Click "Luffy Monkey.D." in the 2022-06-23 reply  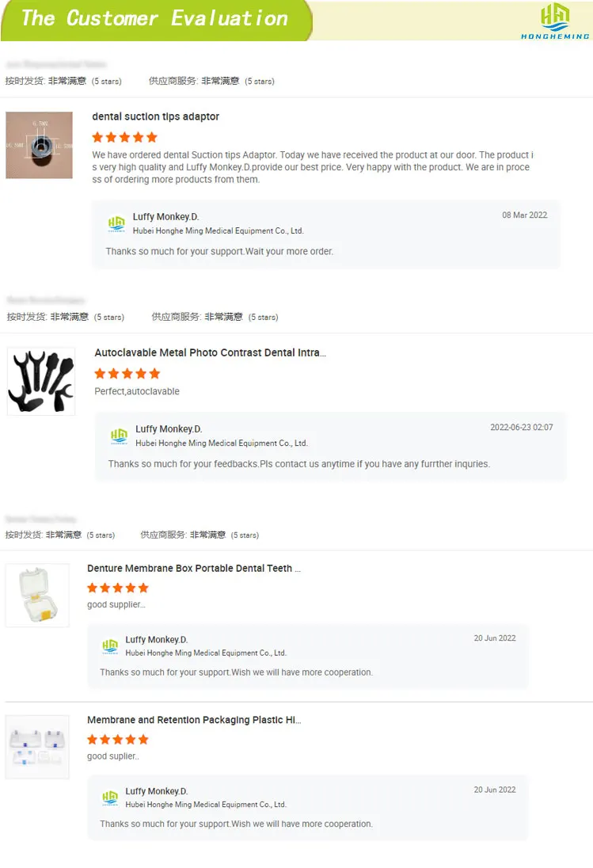pos(169,429)
